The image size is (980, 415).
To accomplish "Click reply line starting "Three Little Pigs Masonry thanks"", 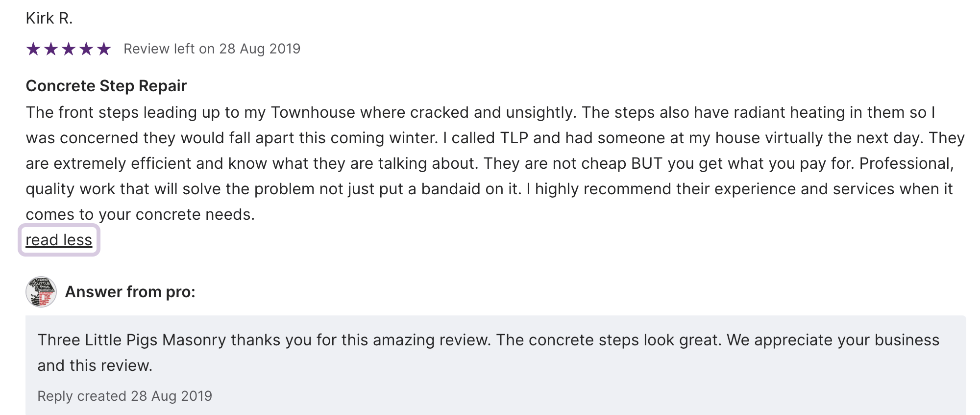I will (488, 340).
